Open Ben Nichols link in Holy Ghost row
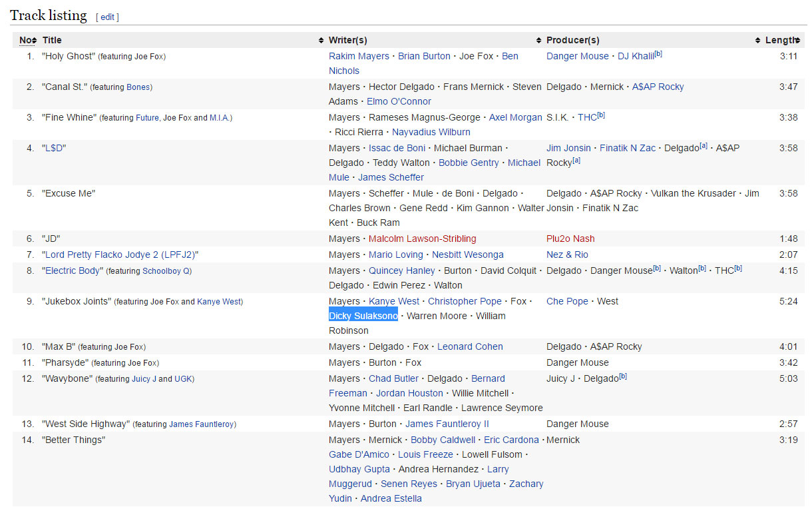The height and width of the screenshot is (507, 812). pyautogui.click(x=343, y=71)
